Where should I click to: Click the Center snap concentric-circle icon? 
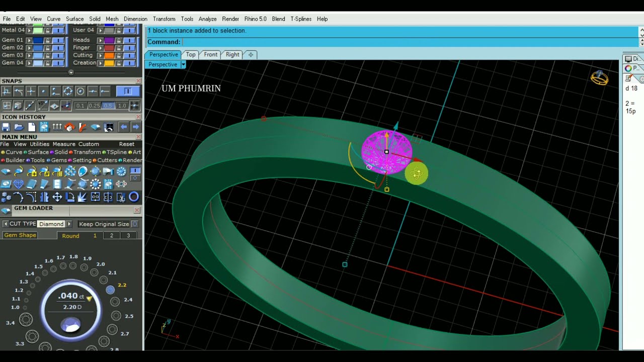click(80, 91)
